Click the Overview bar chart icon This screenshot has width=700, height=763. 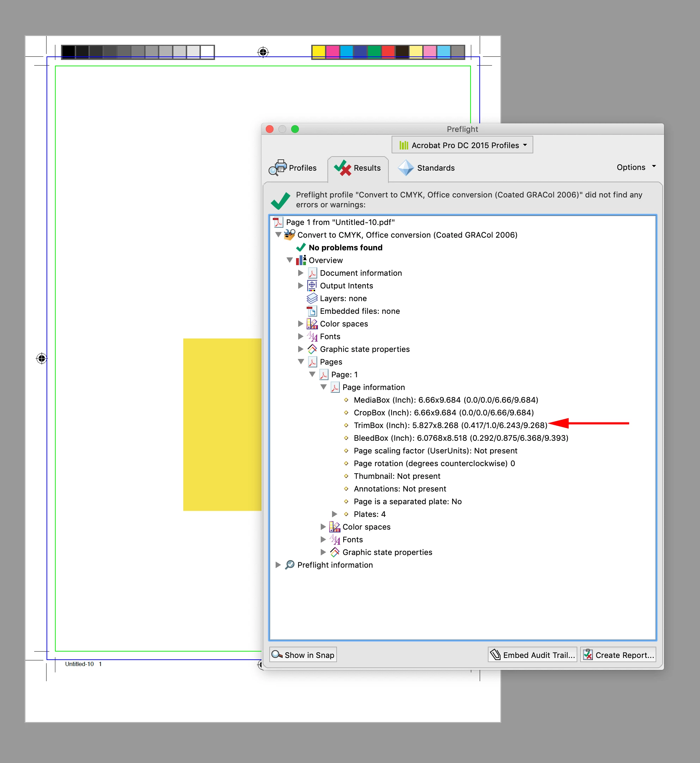pyautogui.click(x=301, y=260)
